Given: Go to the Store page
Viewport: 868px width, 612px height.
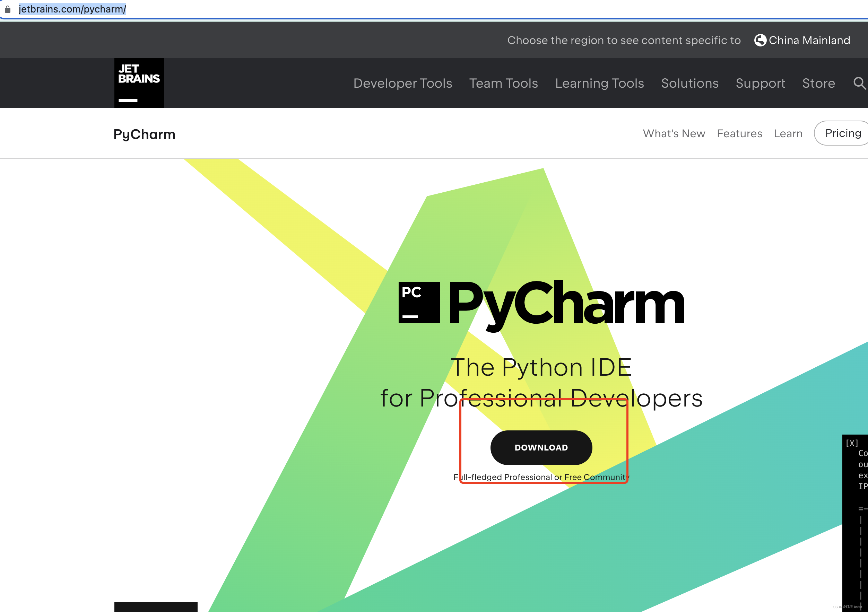Looking at the screenshot, I should click(x=818, y=83).
